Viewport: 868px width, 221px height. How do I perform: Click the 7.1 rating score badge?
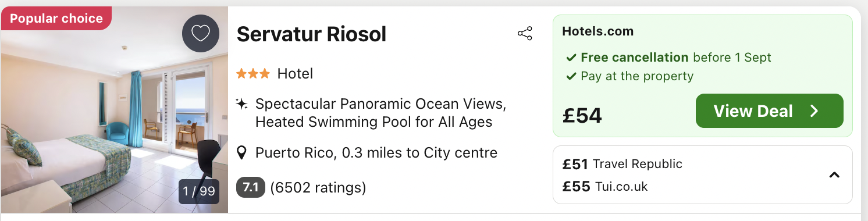(251, 187)
